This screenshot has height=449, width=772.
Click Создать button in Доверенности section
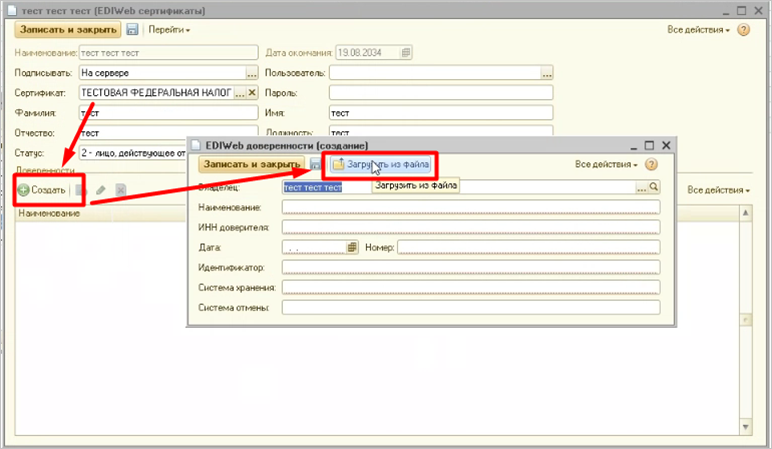tap(42, 190)
